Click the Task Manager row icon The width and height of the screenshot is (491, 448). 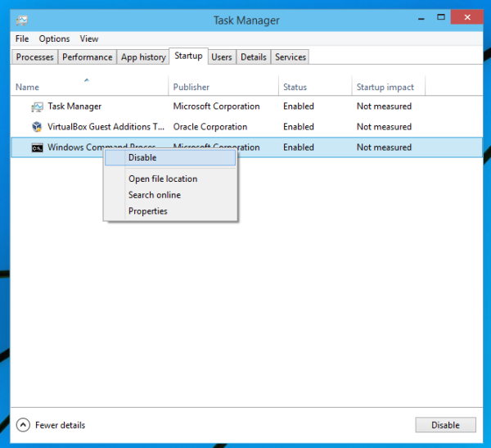37,107
